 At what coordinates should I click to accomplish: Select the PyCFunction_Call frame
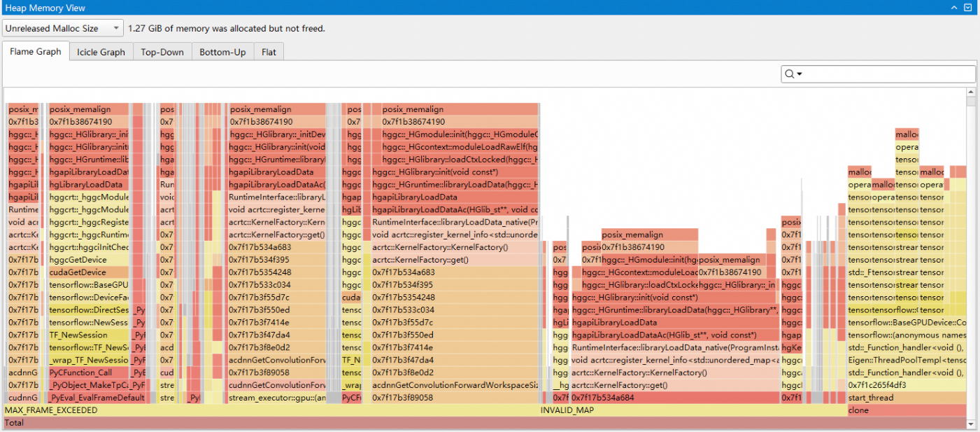89,372
